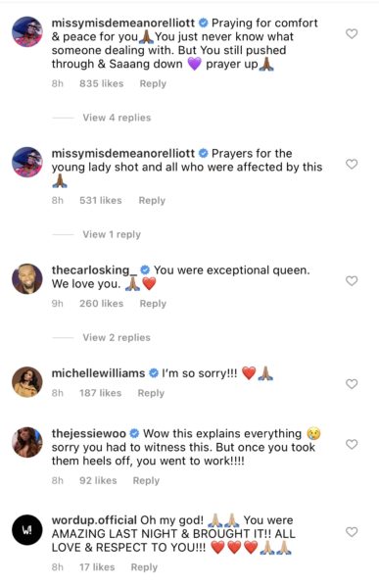
Task: Reply to thejessiewoo's comment
Action: point(146,480)
